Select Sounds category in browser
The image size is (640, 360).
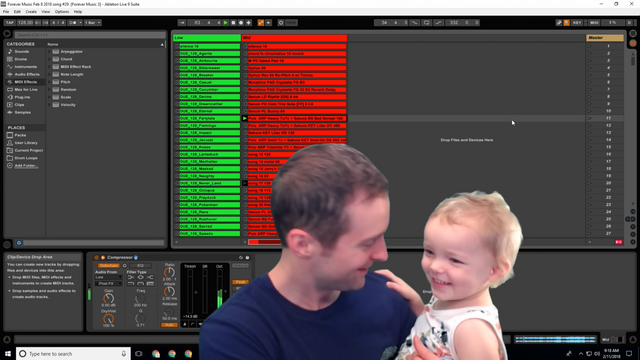22,52
